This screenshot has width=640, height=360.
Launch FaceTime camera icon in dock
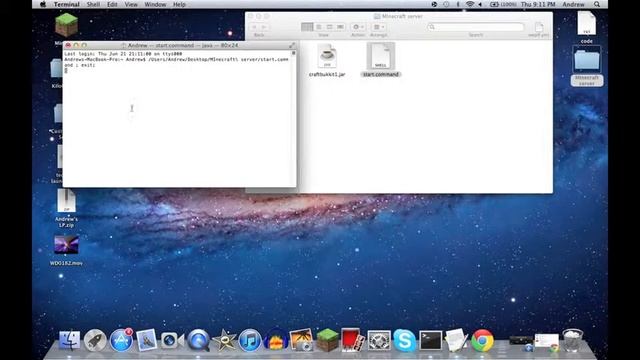click(171, 340)
